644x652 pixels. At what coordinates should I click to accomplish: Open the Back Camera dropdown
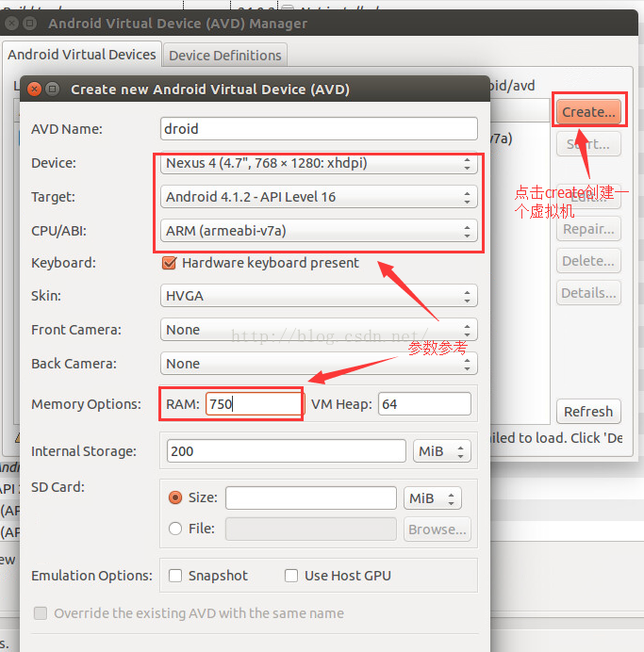click(x=319, y=364)
